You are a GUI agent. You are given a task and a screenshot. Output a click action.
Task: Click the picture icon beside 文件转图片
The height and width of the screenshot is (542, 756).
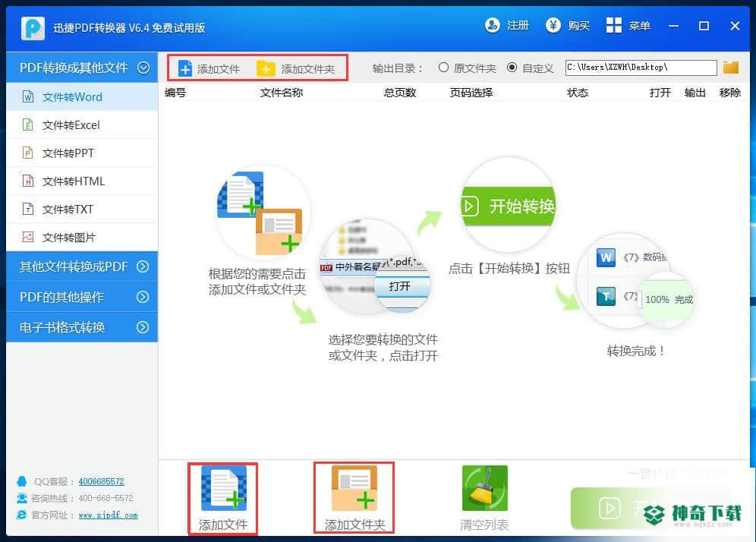[x=28, y=237]
